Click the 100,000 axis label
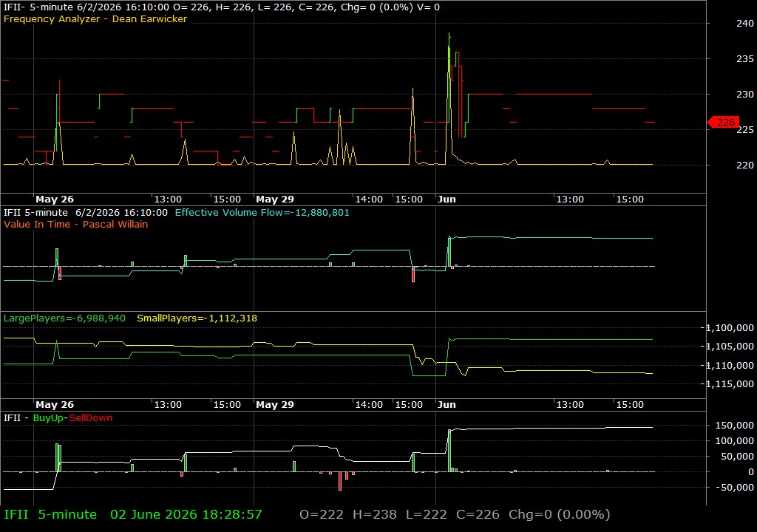The height and width of the screenshot is (532, 757). [x=734, y=441]
